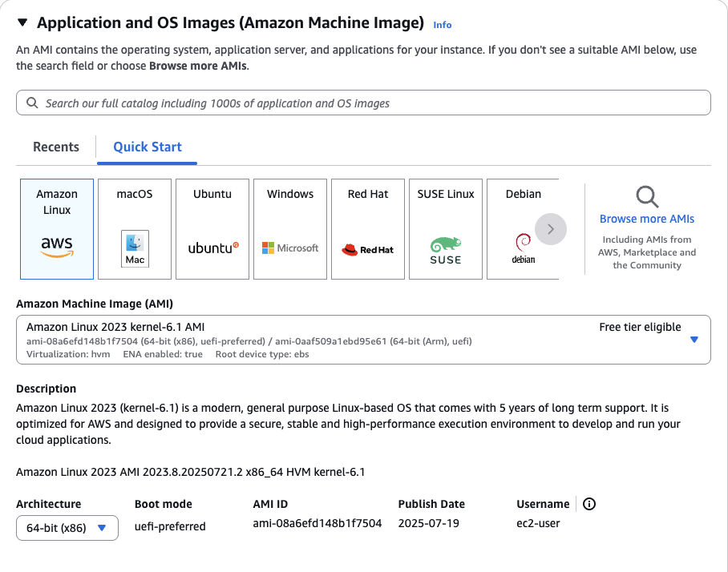Click the boot mode value uefi-preferred

[x=170, y=526]
